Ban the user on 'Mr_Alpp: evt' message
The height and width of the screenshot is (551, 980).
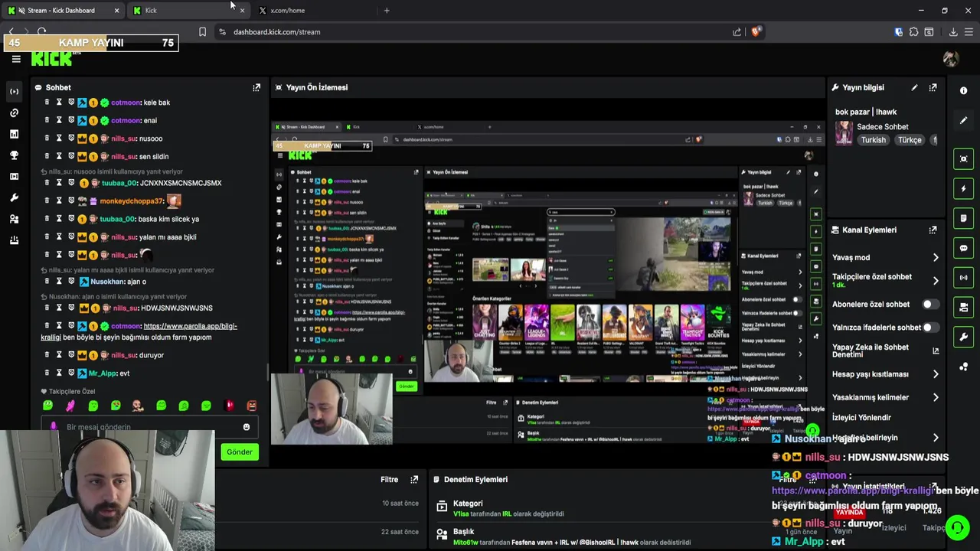click(71, 373)
